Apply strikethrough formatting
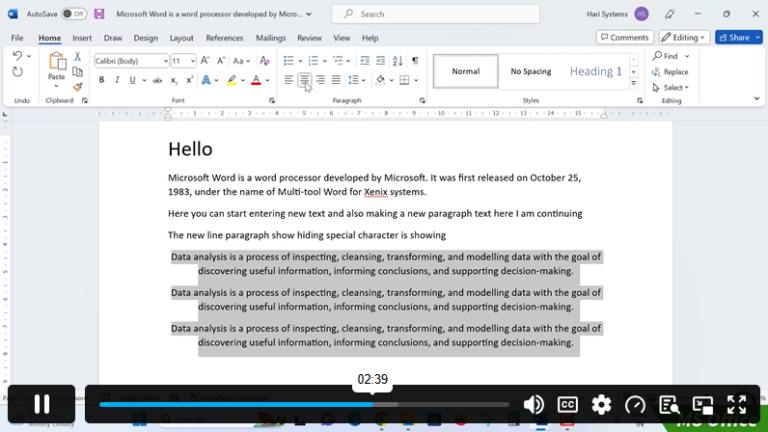This screenshot has height=432, width=768. 157,80
